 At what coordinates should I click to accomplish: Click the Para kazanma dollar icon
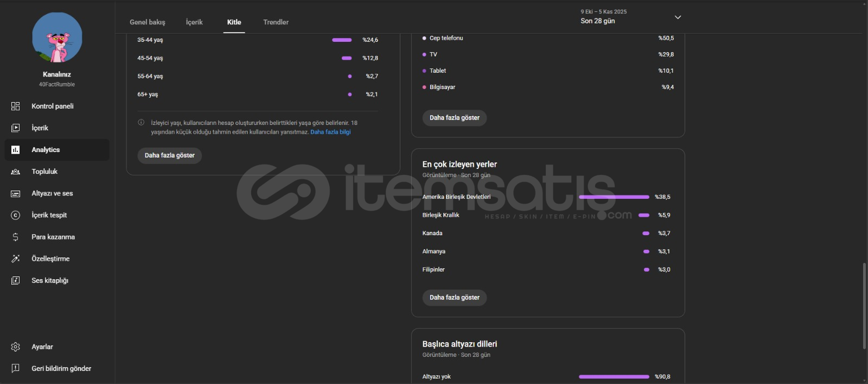15,237
